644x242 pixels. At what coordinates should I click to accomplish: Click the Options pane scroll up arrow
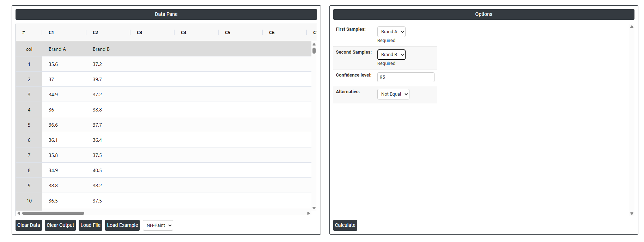(x=632, y=27)
